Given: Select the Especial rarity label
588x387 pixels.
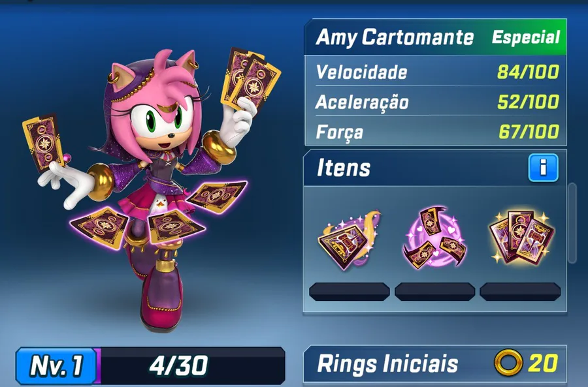Looking at the screenshot, I should point(526,37).
